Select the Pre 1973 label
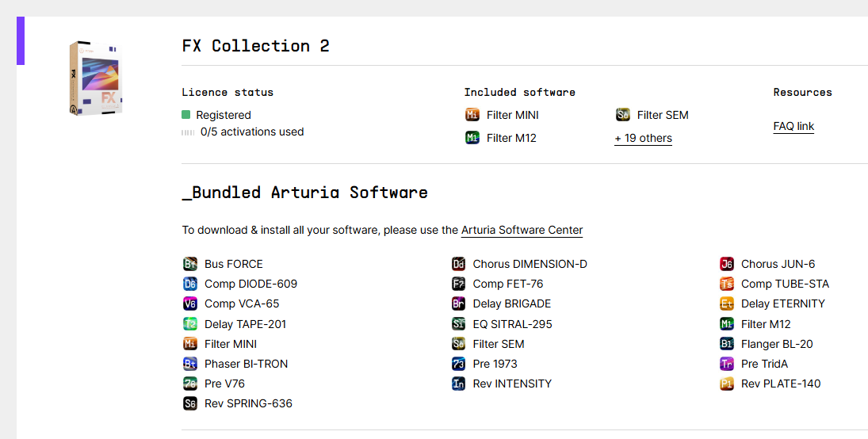 click(495, 364)
